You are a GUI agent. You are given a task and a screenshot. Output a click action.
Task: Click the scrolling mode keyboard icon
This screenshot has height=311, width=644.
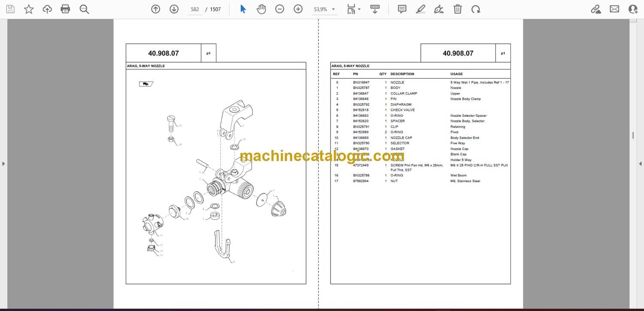375,9
